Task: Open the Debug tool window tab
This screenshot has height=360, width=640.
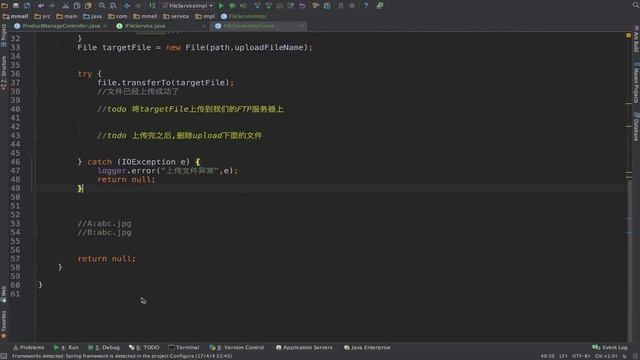Action: (104, 347)
